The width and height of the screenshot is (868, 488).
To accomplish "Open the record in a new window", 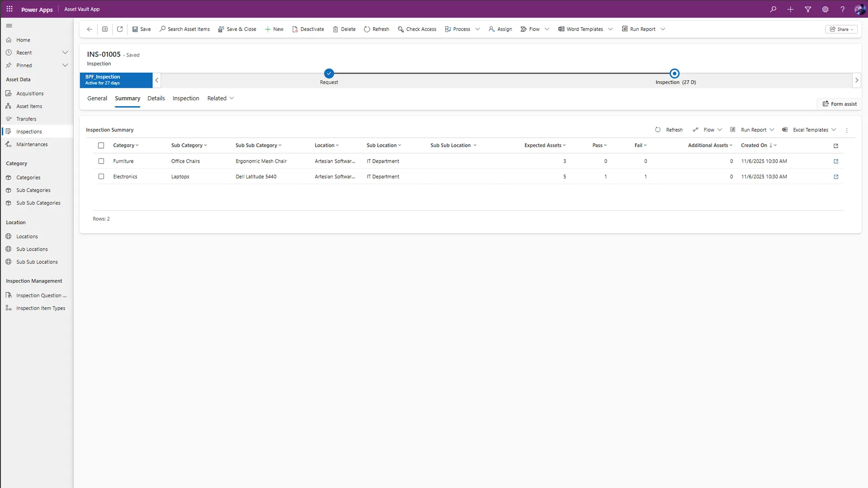I will pos(120,29).
